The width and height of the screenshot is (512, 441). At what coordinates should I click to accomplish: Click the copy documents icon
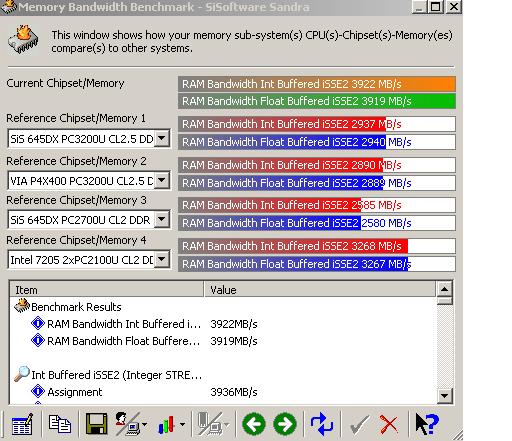click(60, 424)
